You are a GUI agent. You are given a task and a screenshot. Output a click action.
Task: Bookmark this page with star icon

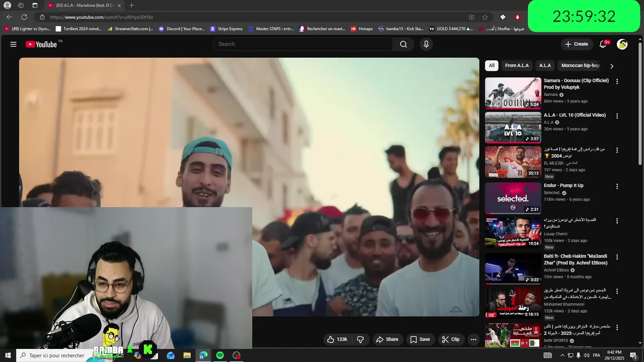coord(485,17)
